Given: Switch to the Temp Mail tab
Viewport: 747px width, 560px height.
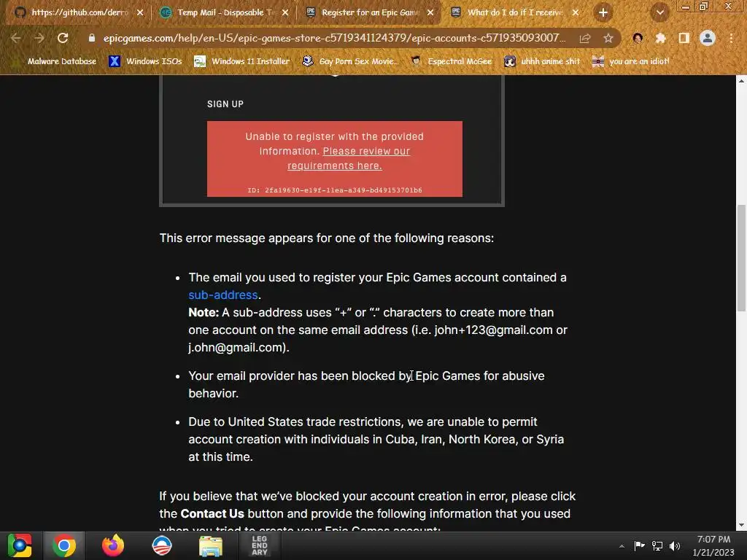Looking at the screenshot, I should tap(224, 12).
